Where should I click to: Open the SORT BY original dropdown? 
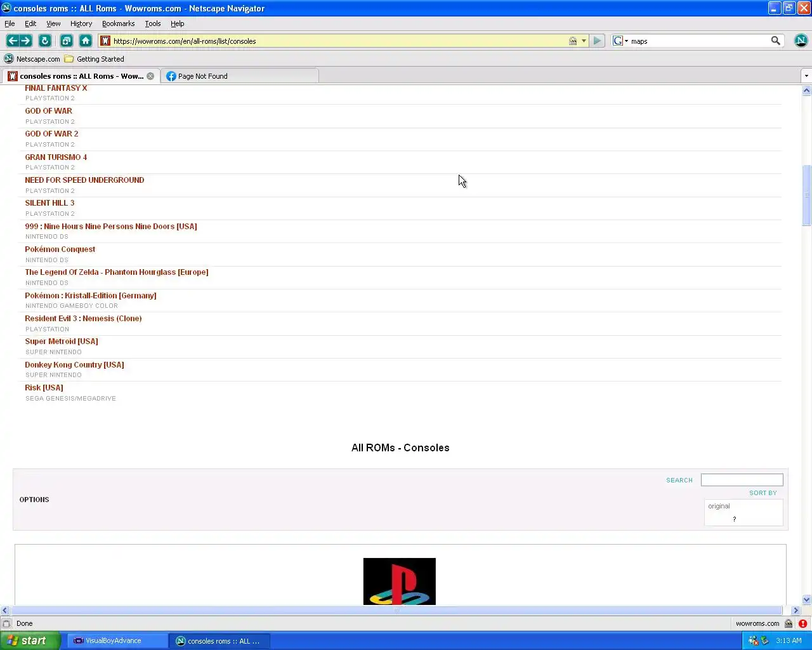pyautogui.click(x=743, y=512)
